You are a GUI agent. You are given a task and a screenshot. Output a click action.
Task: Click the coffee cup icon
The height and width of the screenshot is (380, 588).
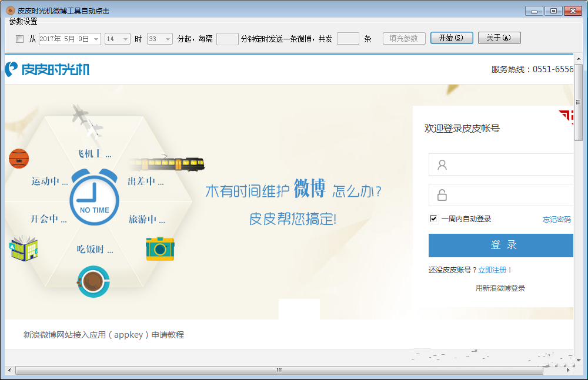pos(93,281)
